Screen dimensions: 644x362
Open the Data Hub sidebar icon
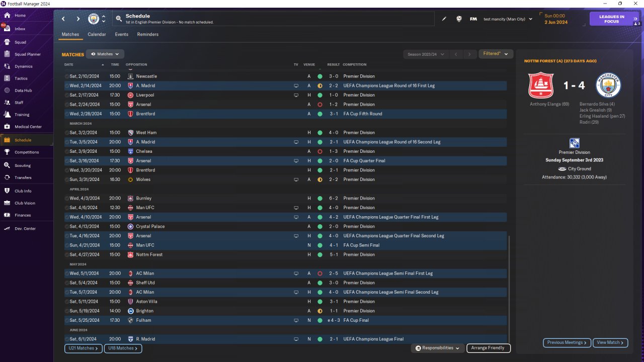(x=7, y=90)
